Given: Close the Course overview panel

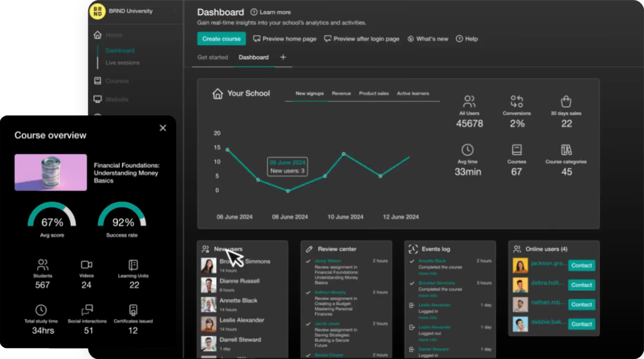Looking at the screenshot, I should tap(163, 128).
